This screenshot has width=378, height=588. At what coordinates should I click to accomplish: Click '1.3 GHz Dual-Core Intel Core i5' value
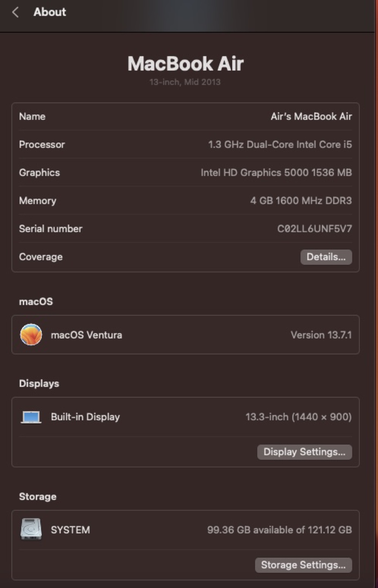click(x=280, y=145)
